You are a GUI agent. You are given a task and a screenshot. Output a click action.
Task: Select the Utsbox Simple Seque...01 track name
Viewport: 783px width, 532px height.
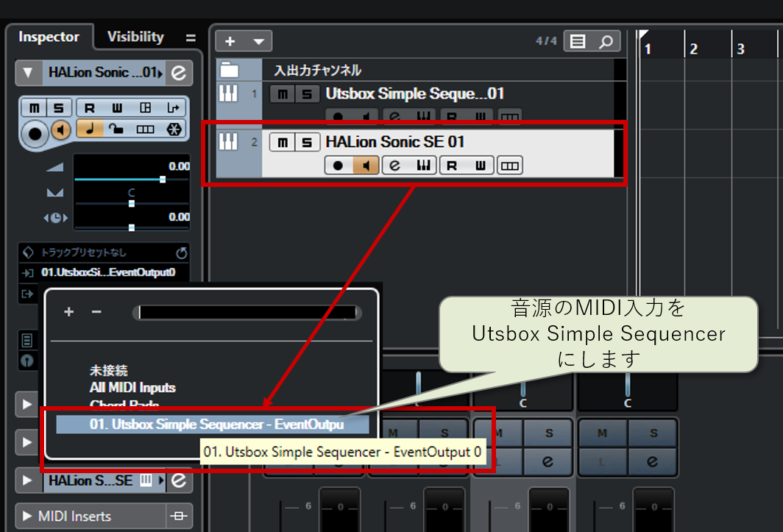click(414, 93)
